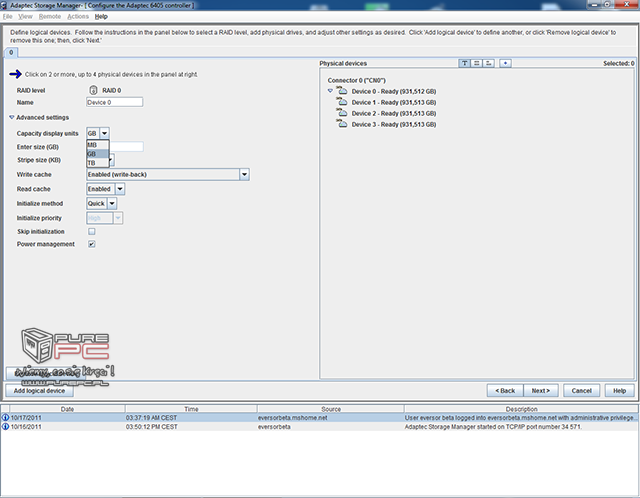This screenshot has width=640, height=498.
Task: Click Add logical device button
Action: coord(39,391)
